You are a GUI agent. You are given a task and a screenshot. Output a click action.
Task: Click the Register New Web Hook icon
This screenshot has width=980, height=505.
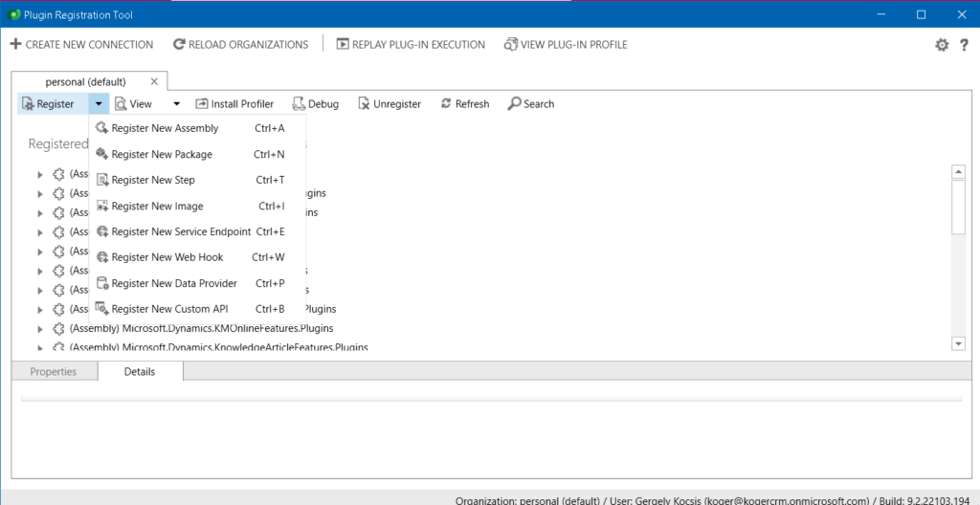[102, 257]
